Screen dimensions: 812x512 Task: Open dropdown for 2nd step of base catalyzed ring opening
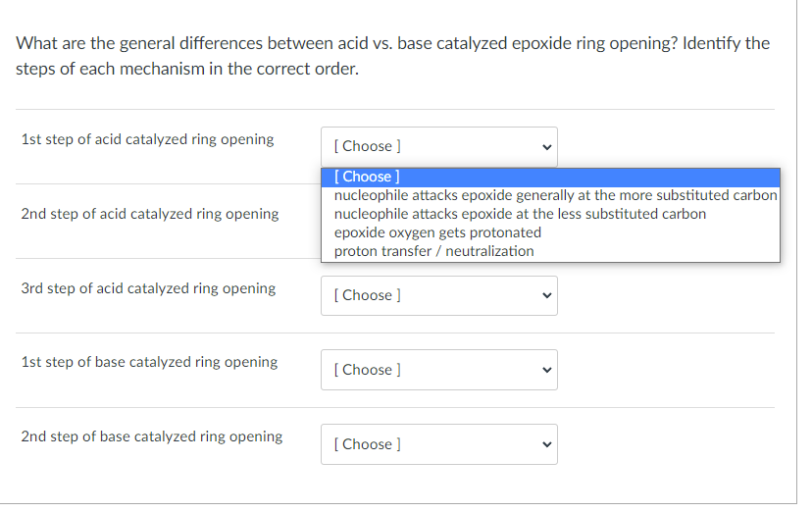[x=439, y=444]
